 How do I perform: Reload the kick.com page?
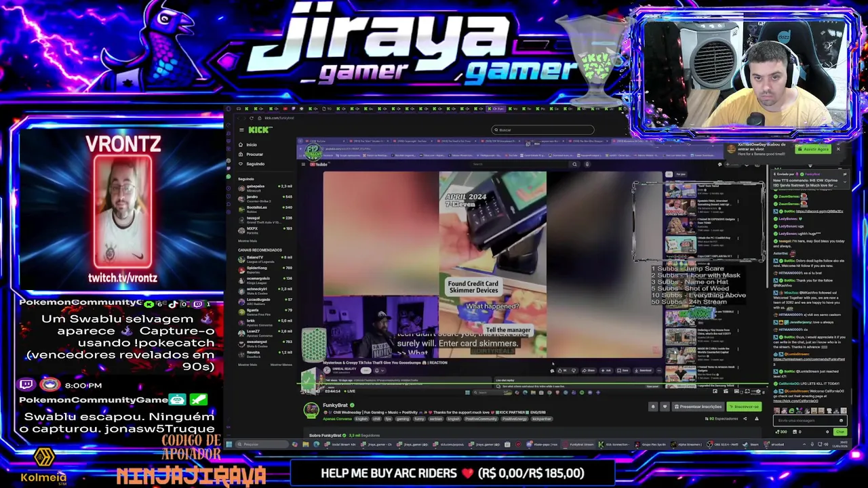(252, 118)
